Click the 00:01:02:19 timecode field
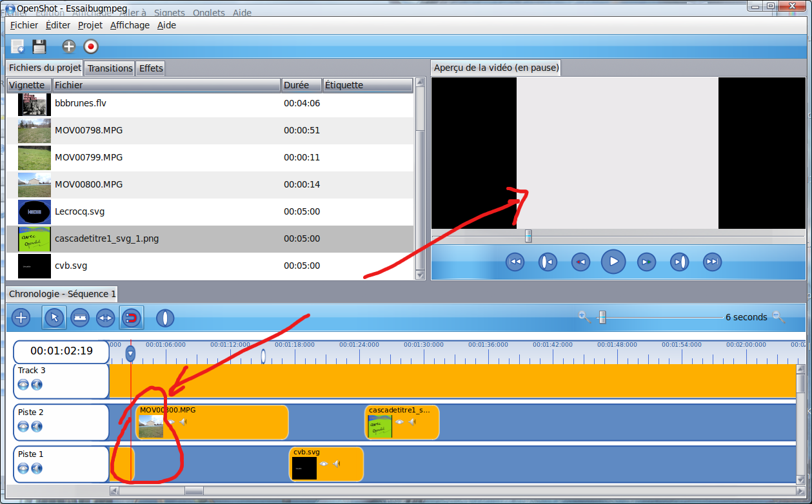This screenshot has height=504, width=812. tap(61, 351)
